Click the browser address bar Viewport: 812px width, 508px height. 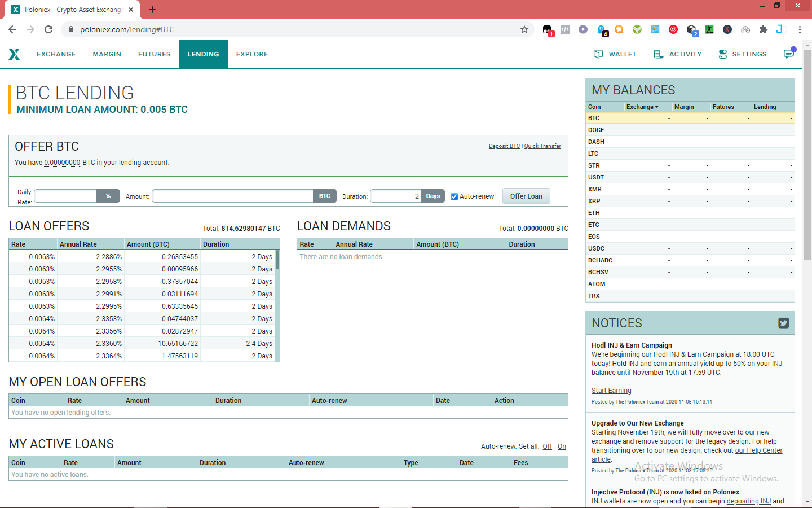[x=297, y=29]
